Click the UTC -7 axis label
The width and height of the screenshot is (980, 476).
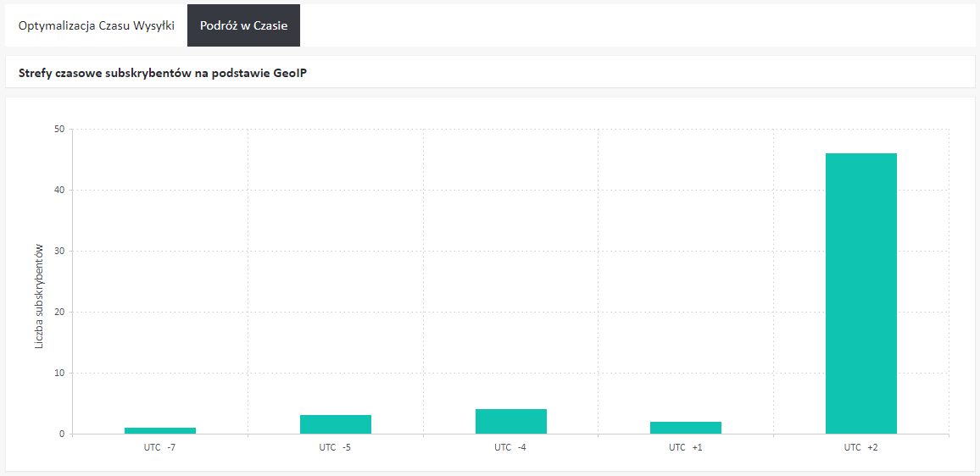(x=160, y=447)
